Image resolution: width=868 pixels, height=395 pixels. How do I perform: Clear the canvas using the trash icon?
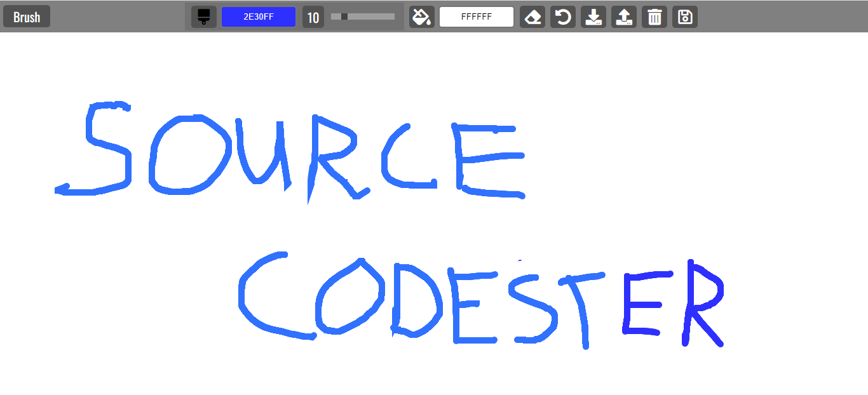tap(654, 17)
